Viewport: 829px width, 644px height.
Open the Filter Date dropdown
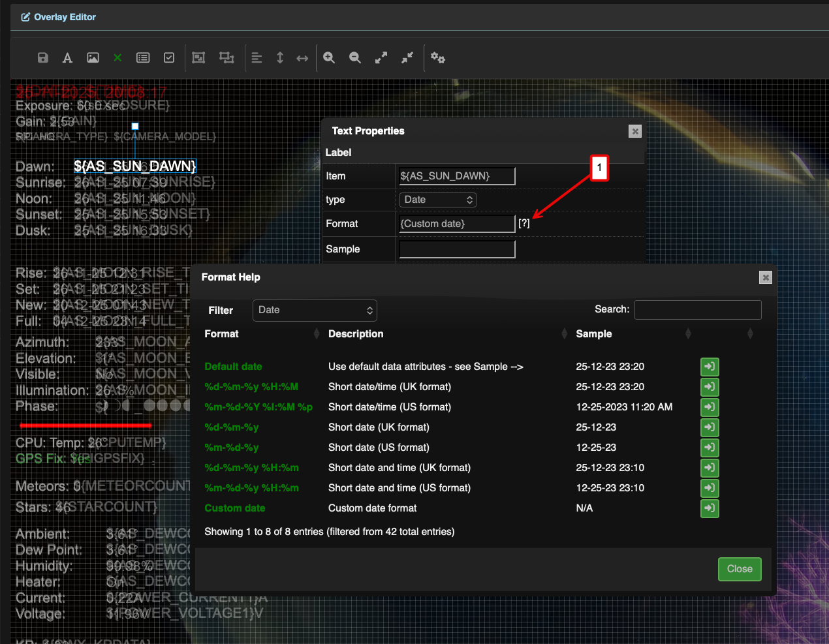click(315, 311)
